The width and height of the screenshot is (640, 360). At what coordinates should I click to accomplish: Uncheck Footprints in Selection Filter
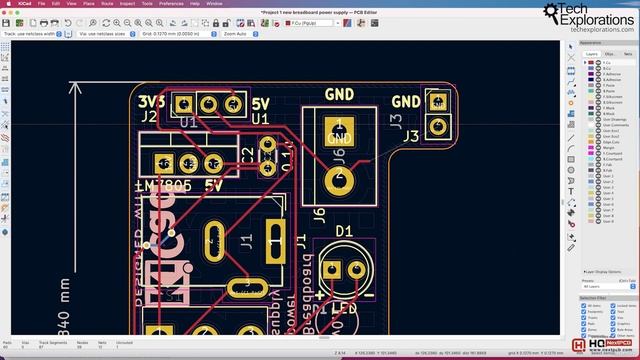click(x=583, y=311)
